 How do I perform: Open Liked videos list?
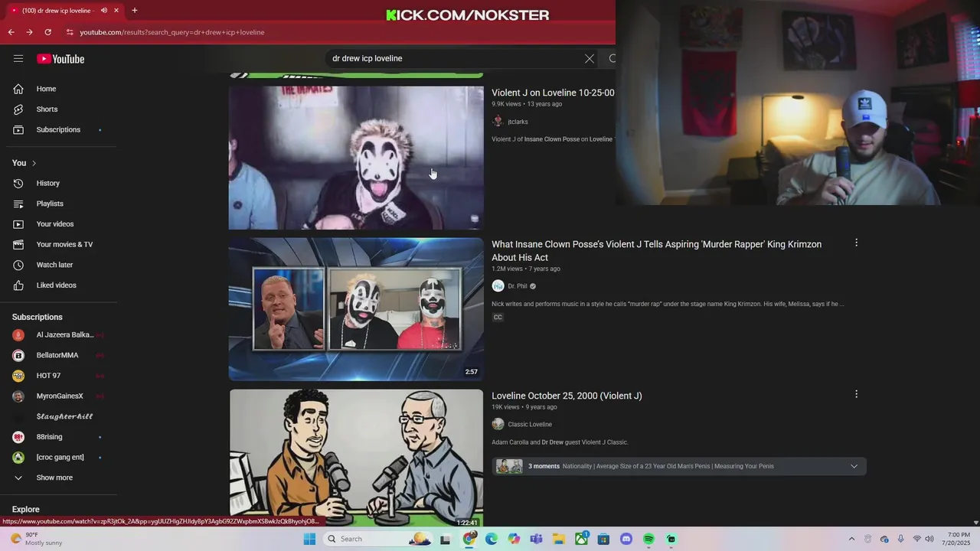(58, 285)
